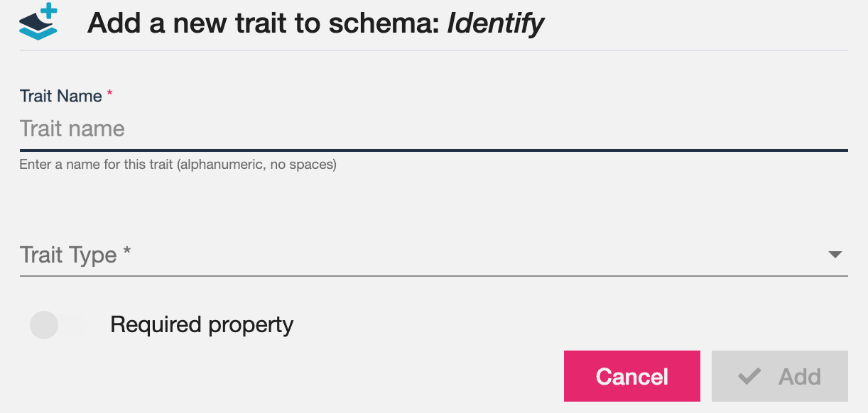Click the layers-plus schema icon in header

(x=39, y=22)
